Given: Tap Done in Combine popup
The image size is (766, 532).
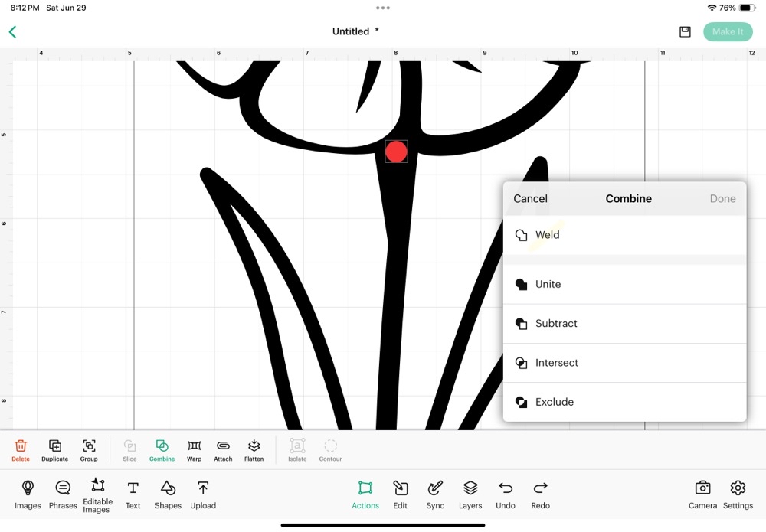Looking at the screenshot, I should point(722,199).
